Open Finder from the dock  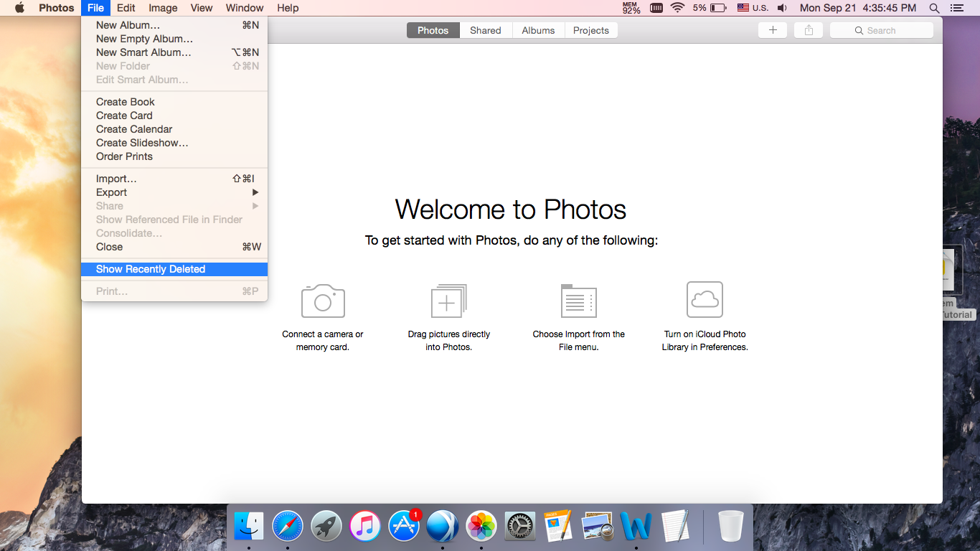coord(249,526)
